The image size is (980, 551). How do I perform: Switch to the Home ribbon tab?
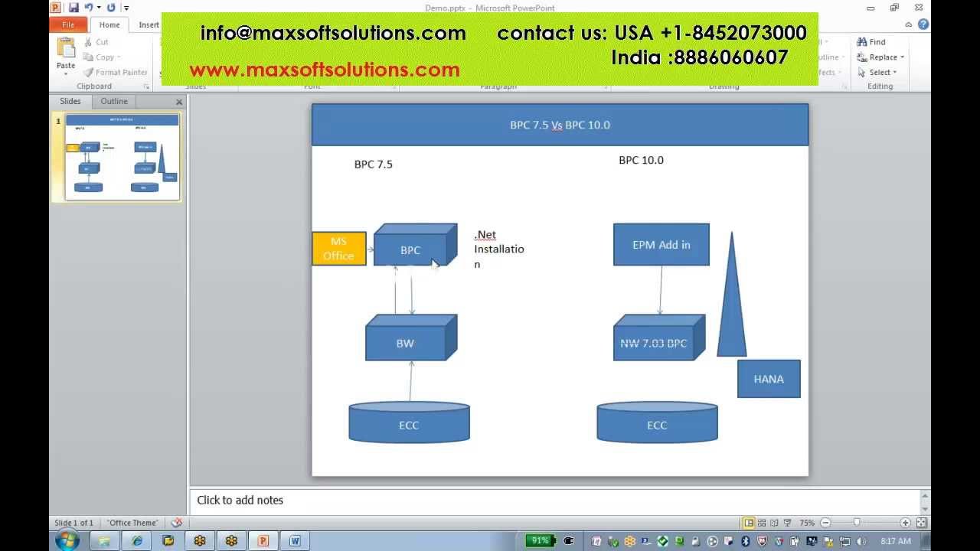pos(109,24)
